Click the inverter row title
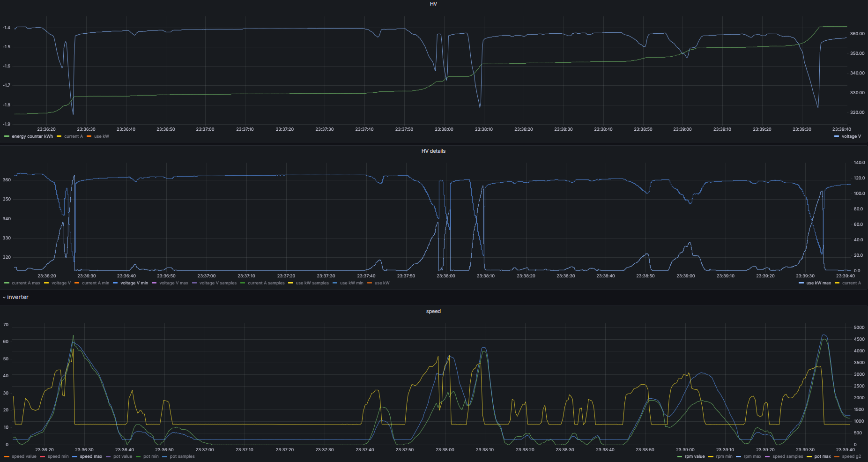The width and height of the screenshot is (868, 462). 18,297
